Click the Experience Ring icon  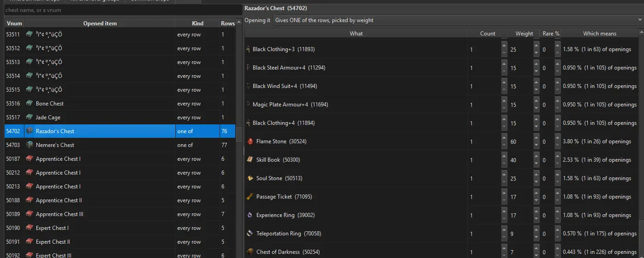point(250,215)
